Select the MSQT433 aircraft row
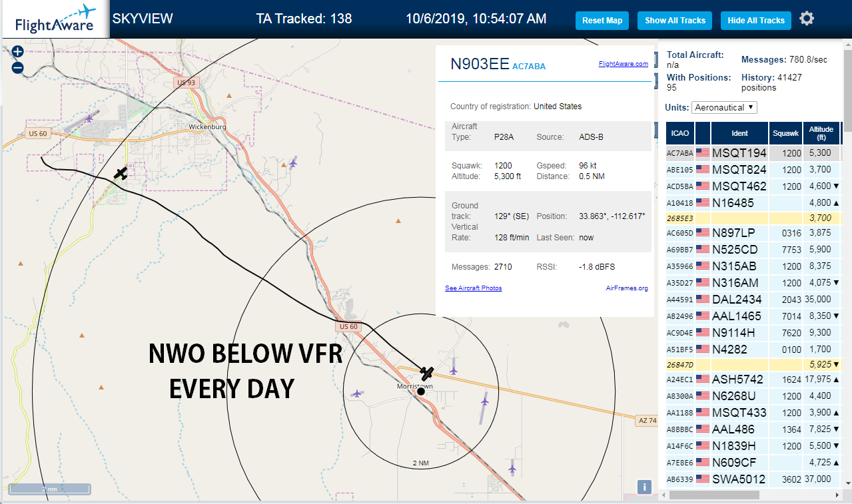Screen dimensions: 852x504 (x=753, y=412)
